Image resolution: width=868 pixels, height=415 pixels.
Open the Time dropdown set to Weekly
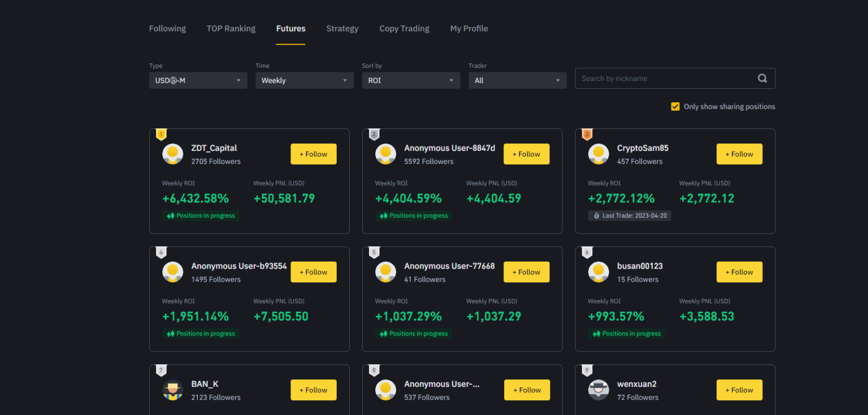305,80
